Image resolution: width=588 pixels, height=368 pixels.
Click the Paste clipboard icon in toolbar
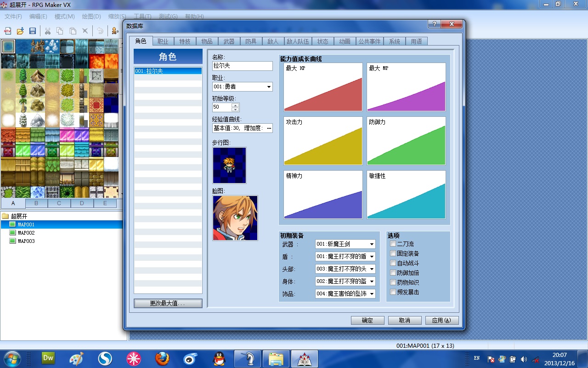coord(73,31)
